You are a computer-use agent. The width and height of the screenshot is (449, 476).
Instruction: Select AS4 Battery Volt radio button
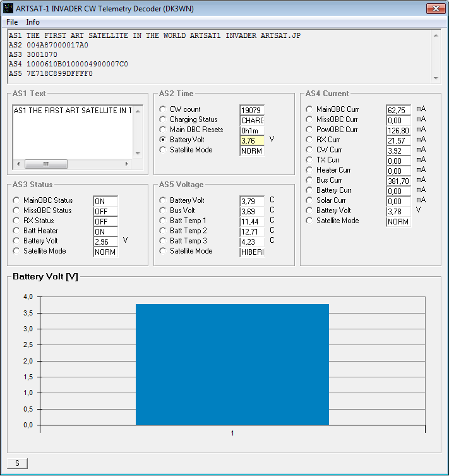click(x=309, y=211)
